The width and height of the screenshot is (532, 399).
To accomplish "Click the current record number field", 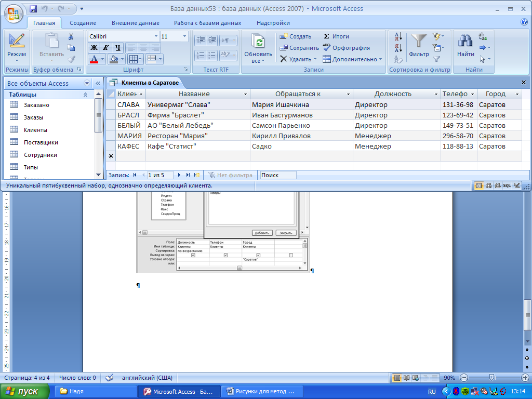I will point(160,175).
